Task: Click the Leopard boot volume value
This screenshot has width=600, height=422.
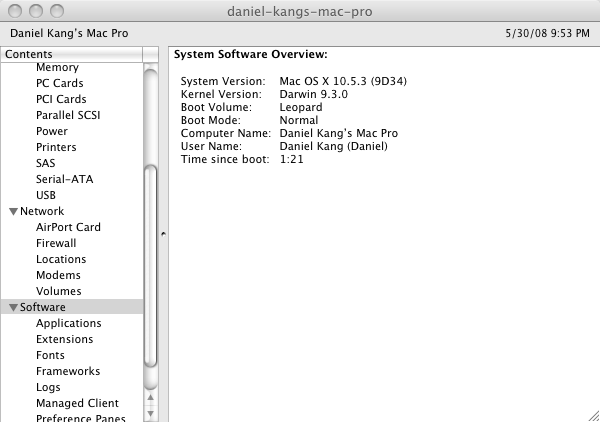Action: click(x=301, y=108)
